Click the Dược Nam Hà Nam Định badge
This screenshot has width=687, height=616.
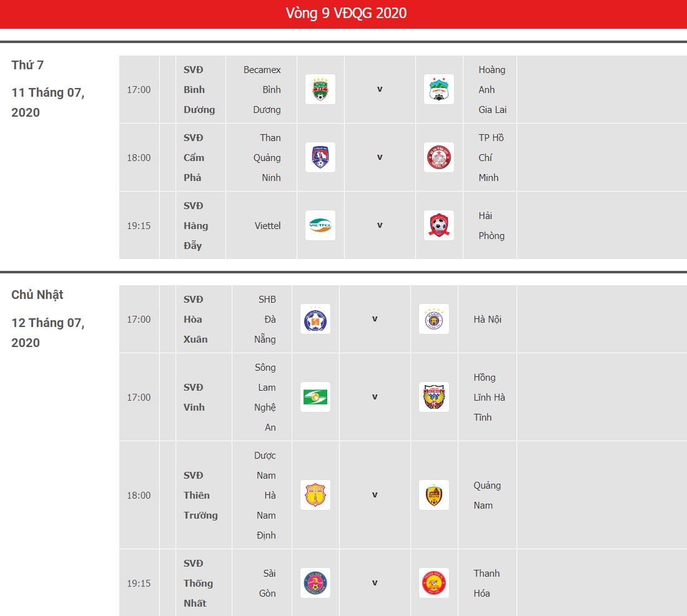pyautogui.click(x=315, y=495)
